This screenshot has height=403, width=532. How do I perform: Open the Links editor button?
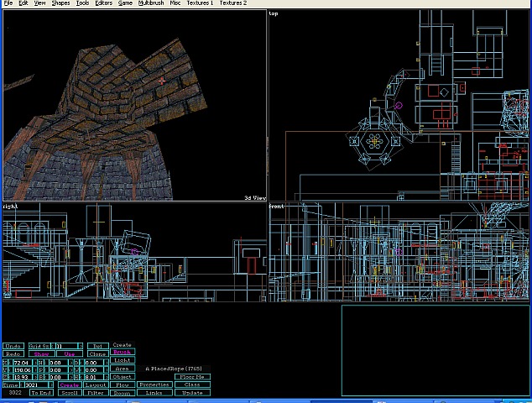pyautogui.click(x=154, y=392)
